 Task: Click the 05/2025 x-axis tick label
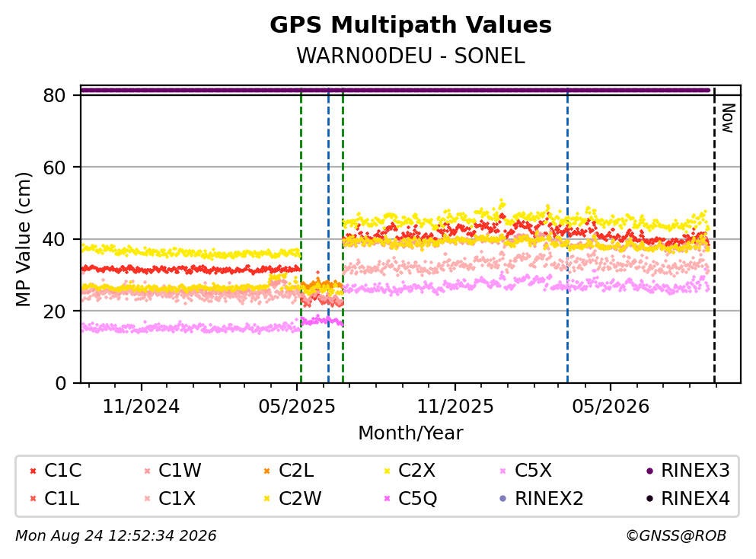[x=296, y=407]
